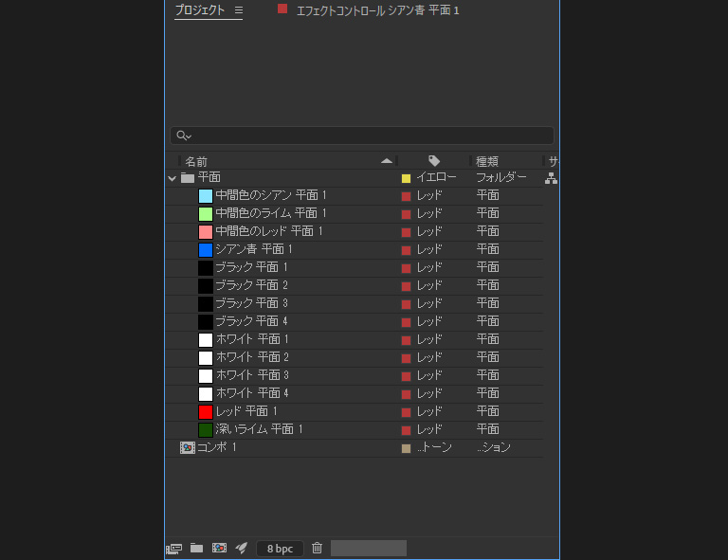Select the 平面 folder icon

coord(188,178)
